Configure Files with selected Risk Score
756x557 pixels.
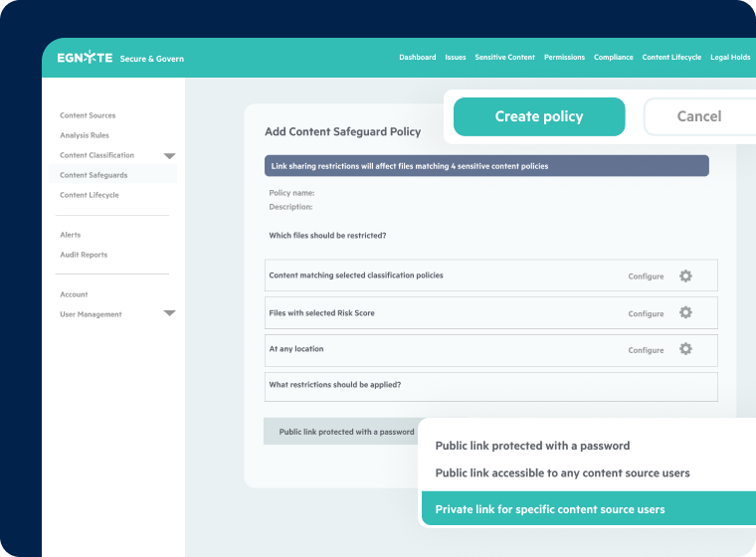pos(646,313)
